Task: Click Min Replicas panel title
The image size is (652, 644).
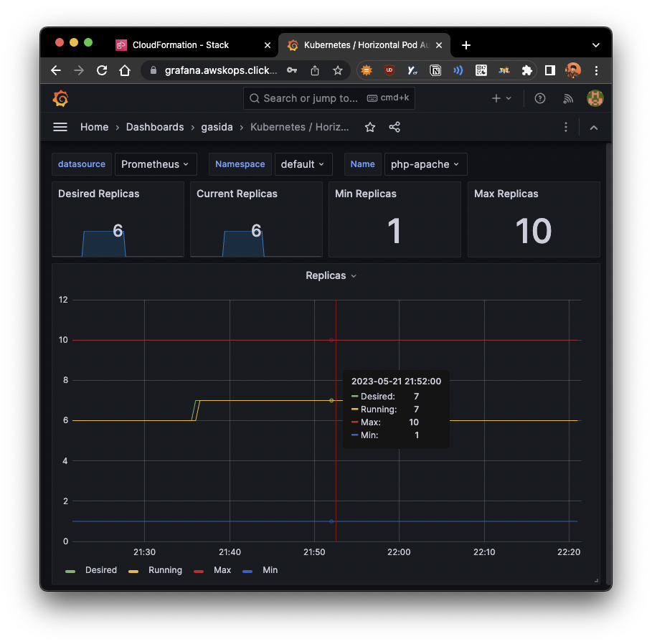Action: (366, 194)
